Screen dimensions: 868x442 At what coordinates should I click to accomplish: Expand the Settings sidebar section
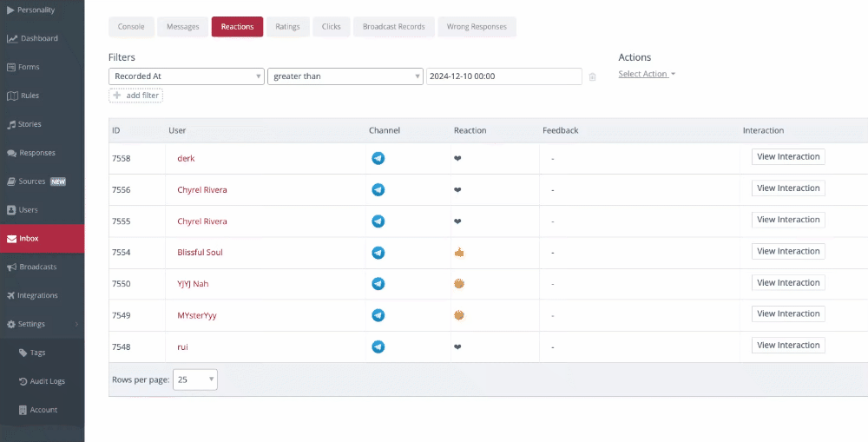[x=42, y=324]
